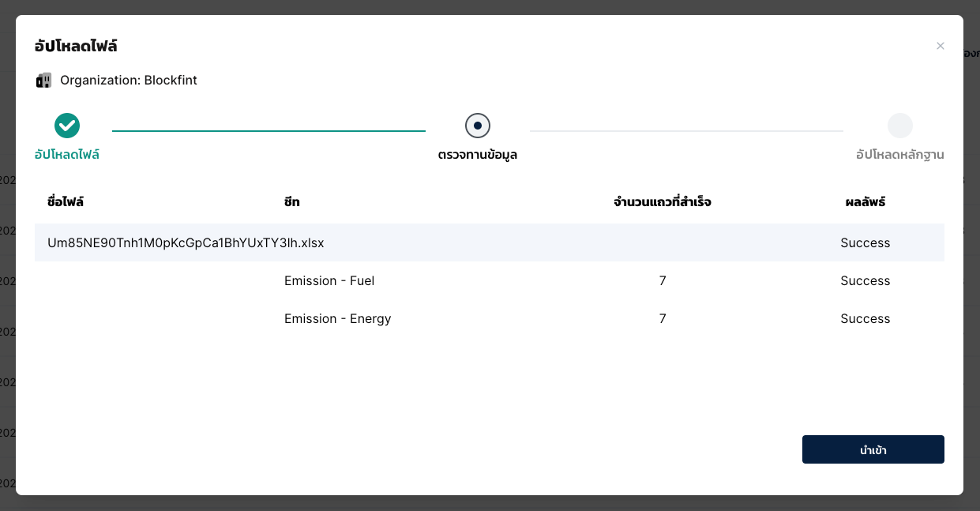This screenshot has width=980, height=511.
Task: Click the Emission - Energy sheet name
Action: [337, 318]
